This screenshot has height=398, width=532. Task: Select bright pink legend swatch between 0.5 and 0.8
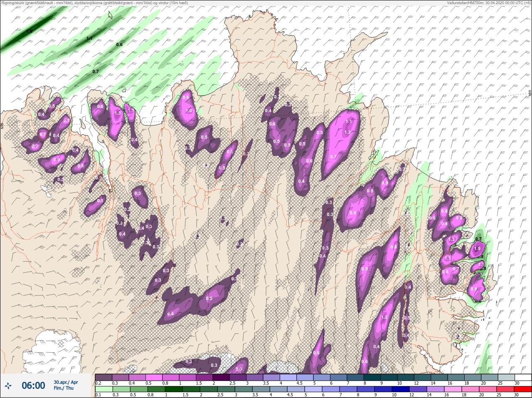(x=154, y=377)
